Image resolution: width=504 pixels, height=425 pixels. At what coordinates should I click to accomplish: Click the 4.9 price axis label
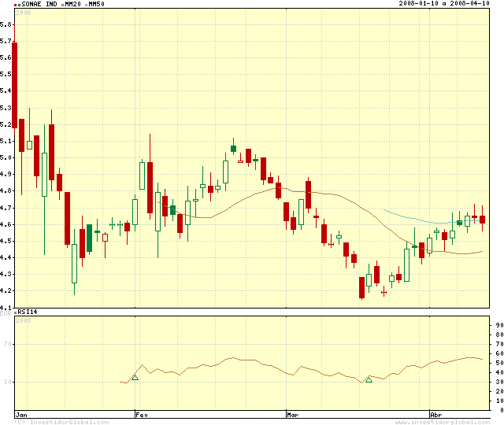pos(6,174)
